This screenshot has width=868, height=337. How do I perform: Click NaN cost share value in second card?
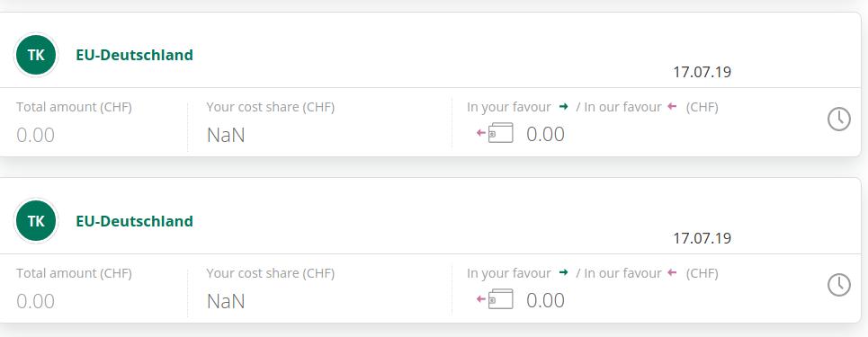226,301
